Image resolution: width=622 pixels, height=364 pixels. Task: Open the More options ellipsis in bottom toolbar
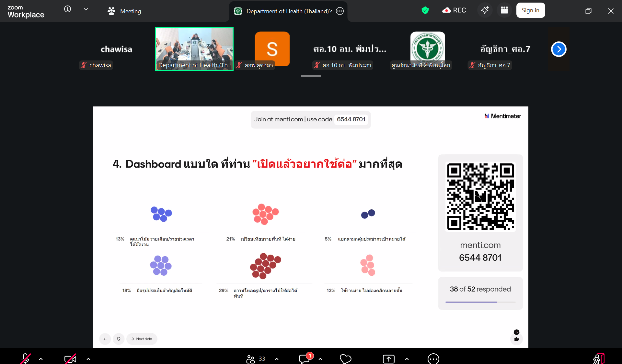433,358
